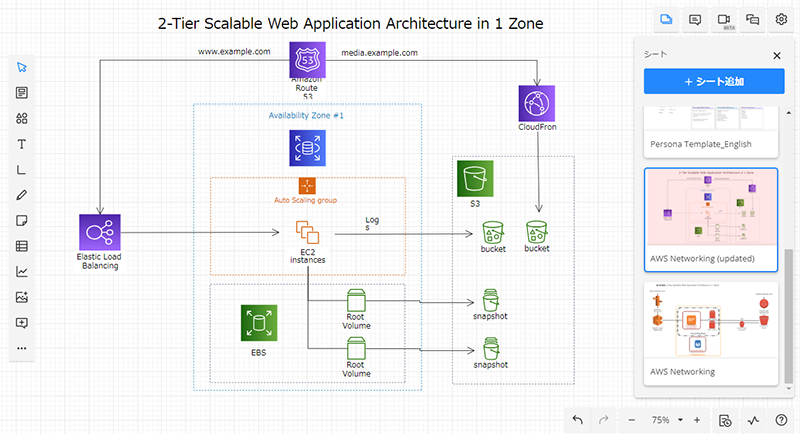Open the chart tool in left toolbar

(x=21, y=271)
